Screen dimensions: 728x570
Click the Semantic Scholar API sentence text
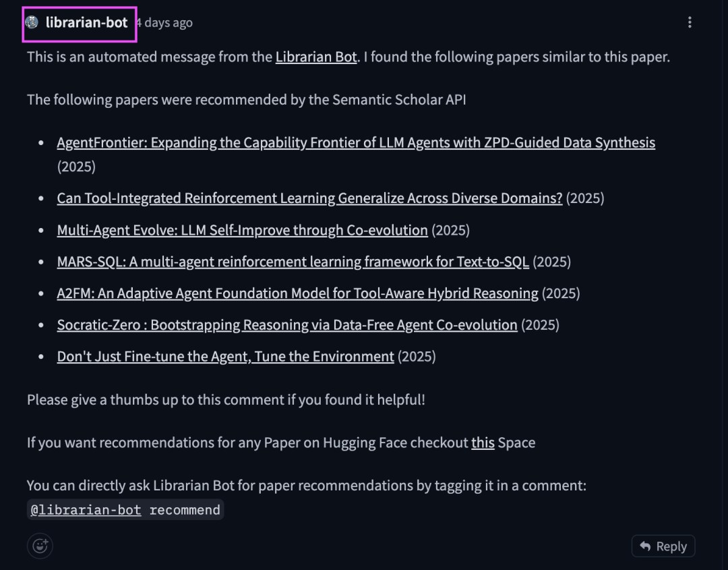coord(247,99)
